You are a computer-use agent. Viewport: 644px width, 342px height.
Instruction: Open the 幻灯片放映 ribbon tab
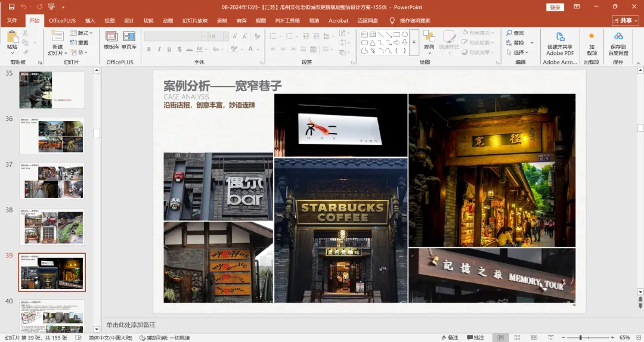[194, 21]
